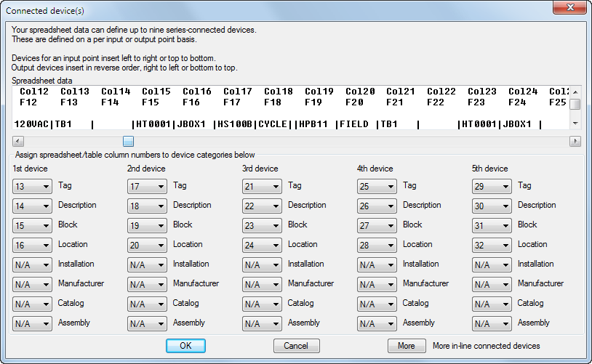Open the 1st device Manufacturer dropdown
The width and height of the screenshot is (592, 364).
32,284
